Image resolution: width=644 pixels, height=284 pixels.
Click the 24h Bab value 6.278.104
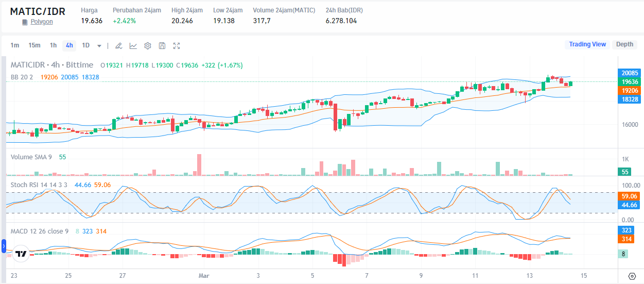coord(341,21)
